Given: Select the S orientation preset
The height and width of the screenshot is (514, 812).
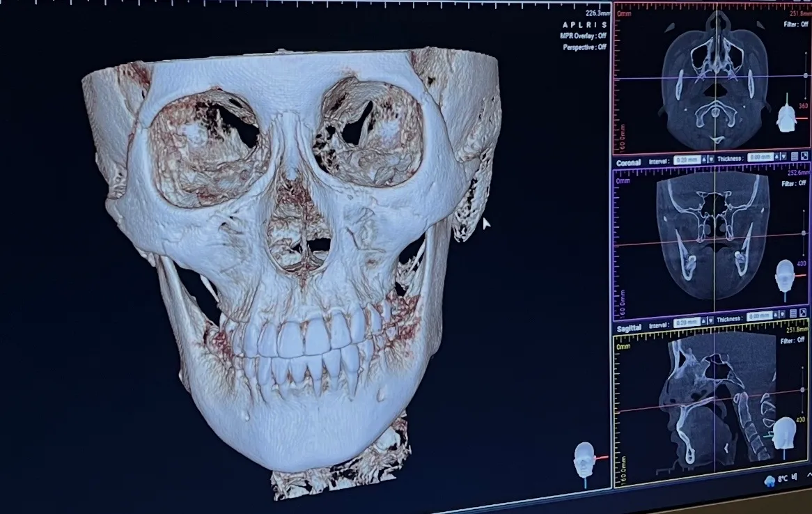Looking at the screenshot, I should [x=604, y=25].
